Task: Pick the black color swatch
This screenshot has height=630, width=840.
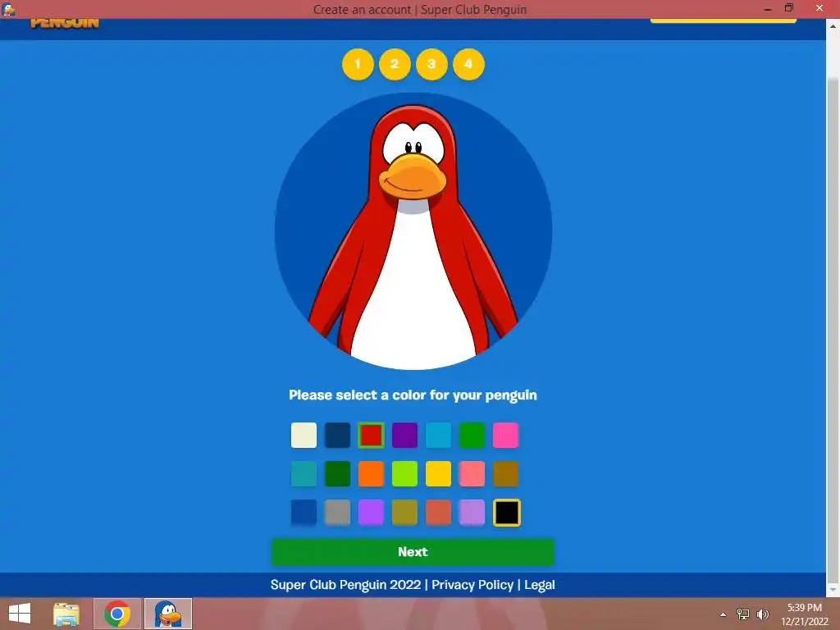Action: click(507, 513)
